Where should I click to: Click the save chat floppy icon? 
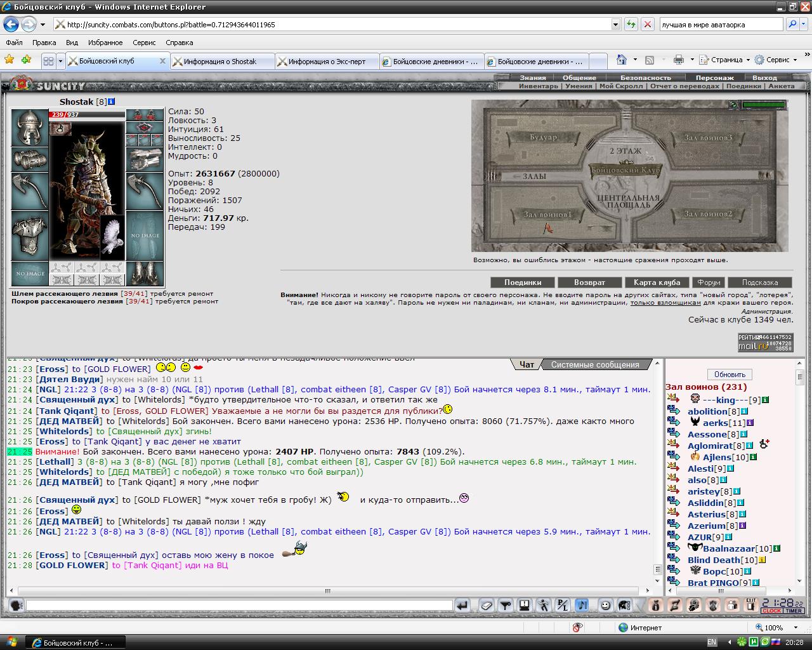524,606
